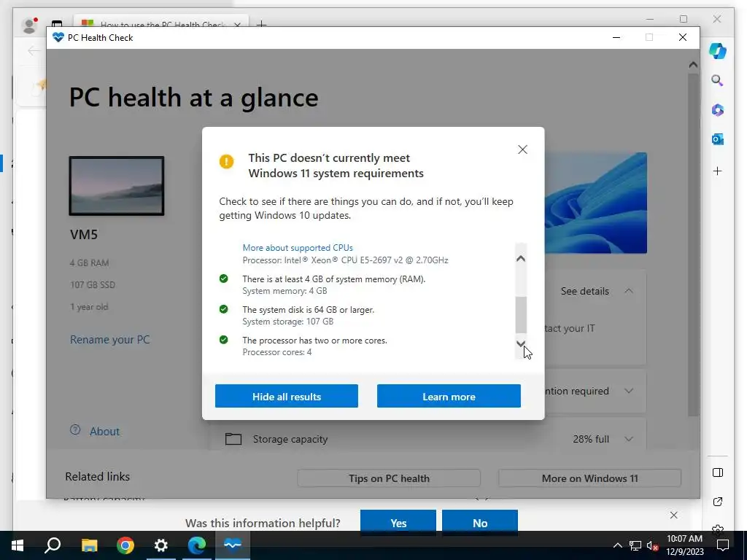Select the How to use PC Health Check tab
The image size is (747, 560).
click(x=161, y=24)
